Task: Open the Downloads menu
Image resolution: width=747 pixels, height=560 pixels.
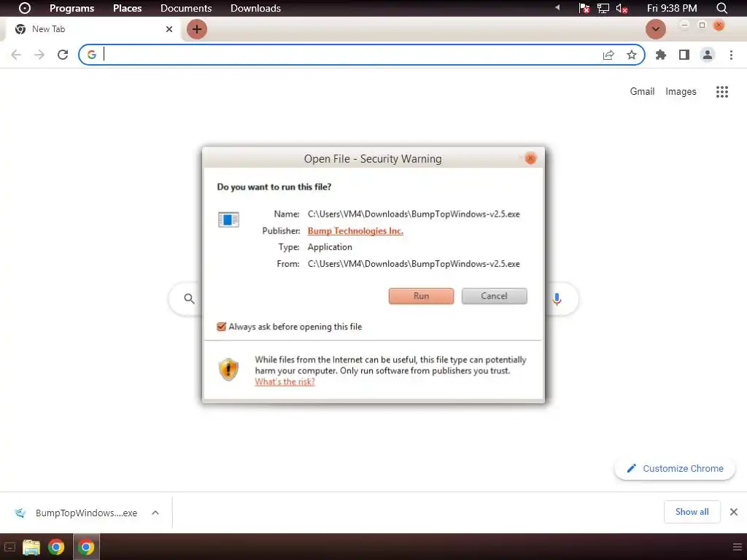Action: coord(255,8)
